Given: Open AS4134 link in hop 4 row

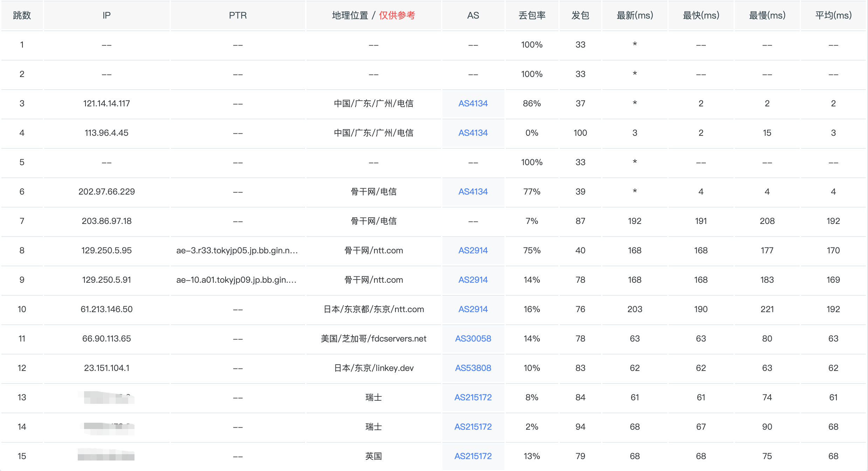Looking at the screenshot, I should point(473,133).
